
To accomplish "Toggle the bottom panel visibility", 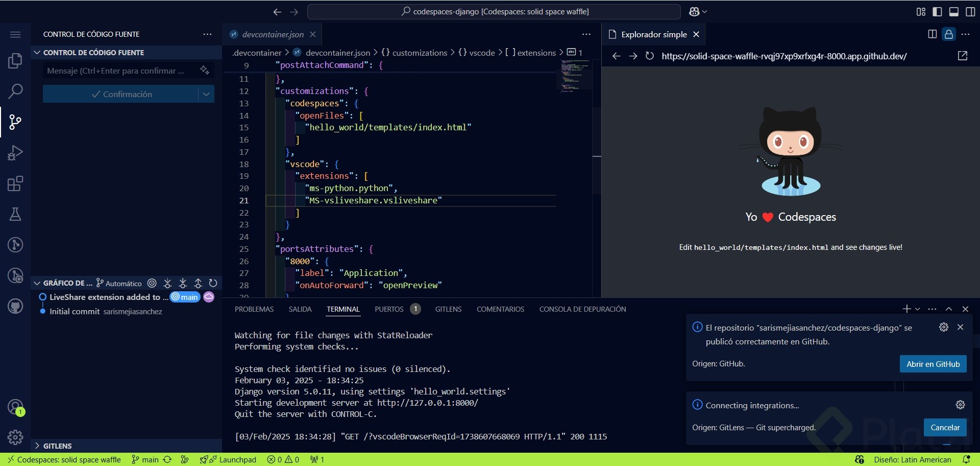I will point(953,12).
